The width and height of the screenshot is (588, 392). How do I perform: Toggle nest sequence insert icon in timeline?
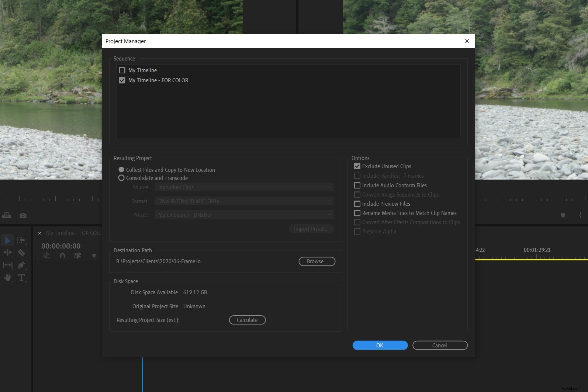pos(46,256)
